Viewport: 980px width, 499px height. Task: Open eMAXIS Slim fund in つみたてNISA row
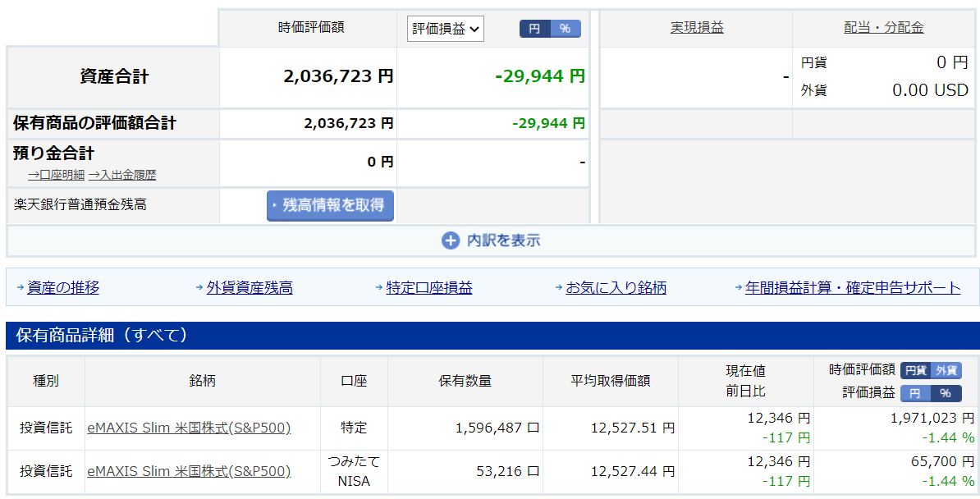coord(189,471)
